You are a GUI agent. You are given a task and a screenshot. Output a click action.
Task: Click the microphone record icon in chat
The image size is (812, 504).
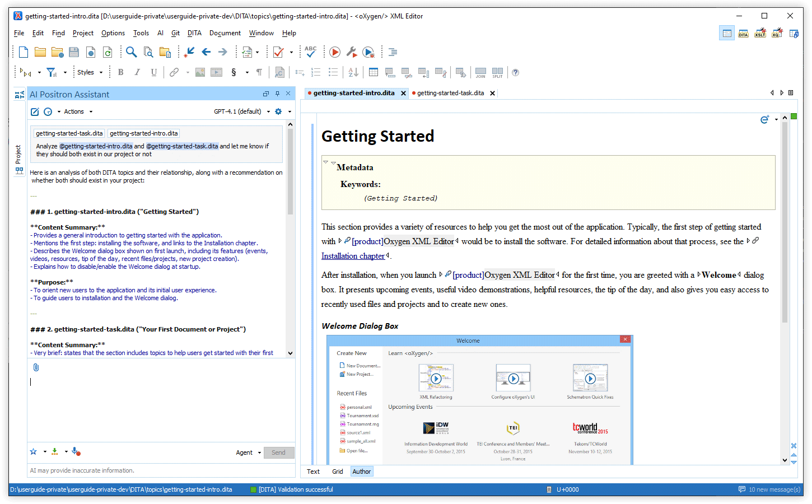pos(76,451)
